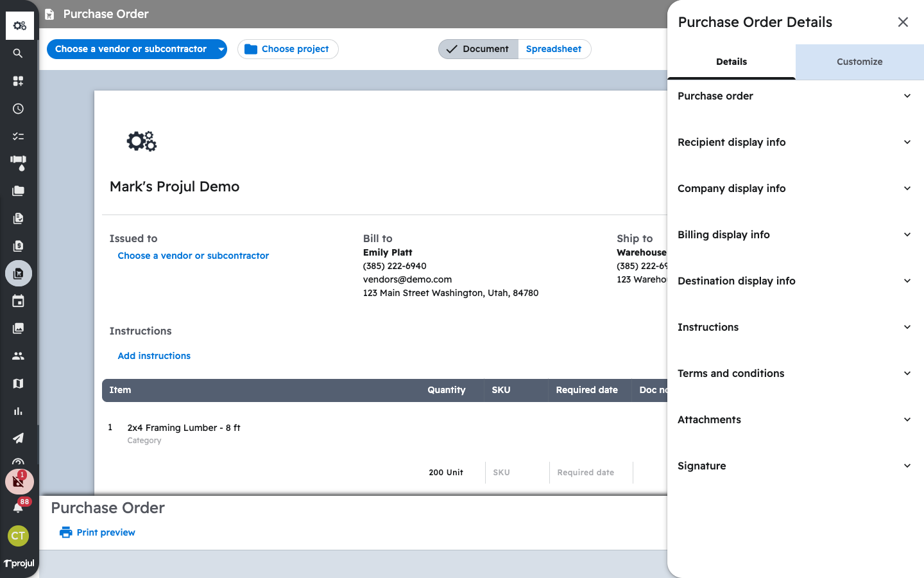Switch to Document view
The height and width of the screenshot is (578, 924).
478,49
